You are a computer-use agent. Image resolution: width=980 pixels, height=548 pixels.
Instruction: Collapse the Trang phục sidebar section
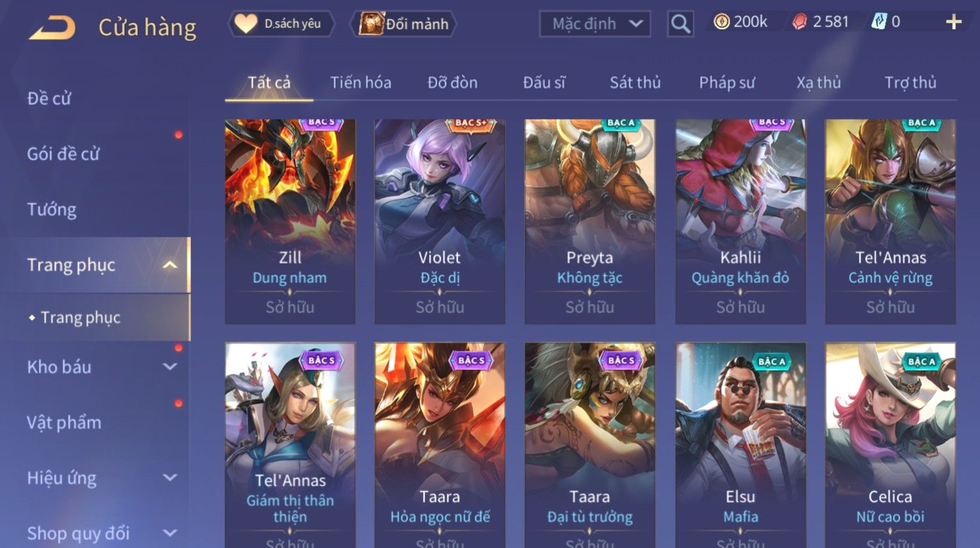coord(170,265)
